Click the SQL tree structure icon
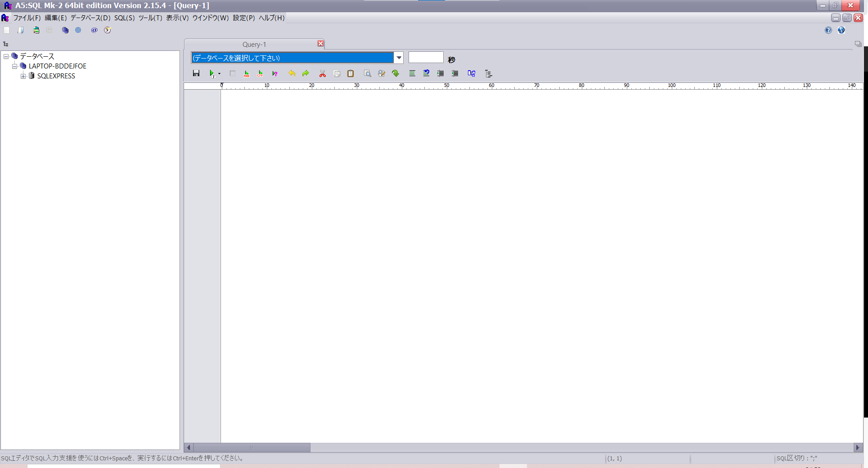The width and height of the screenshot is (868, 468). (x=489, y=73)
